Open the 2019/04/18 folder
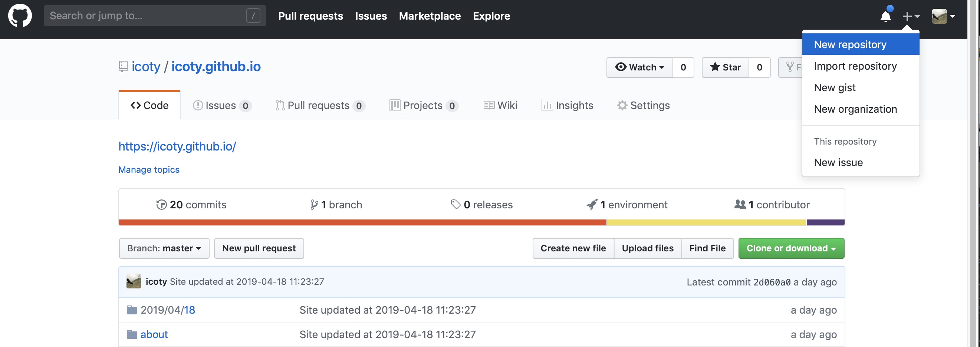This screenshot has width=980, height=347. pyautogui.click(x=168, y=310)
